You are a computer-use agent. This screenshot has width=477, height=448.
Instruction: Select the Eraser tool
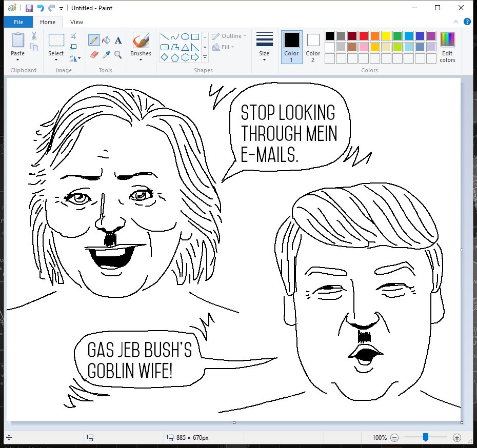[x=94, y=55]
